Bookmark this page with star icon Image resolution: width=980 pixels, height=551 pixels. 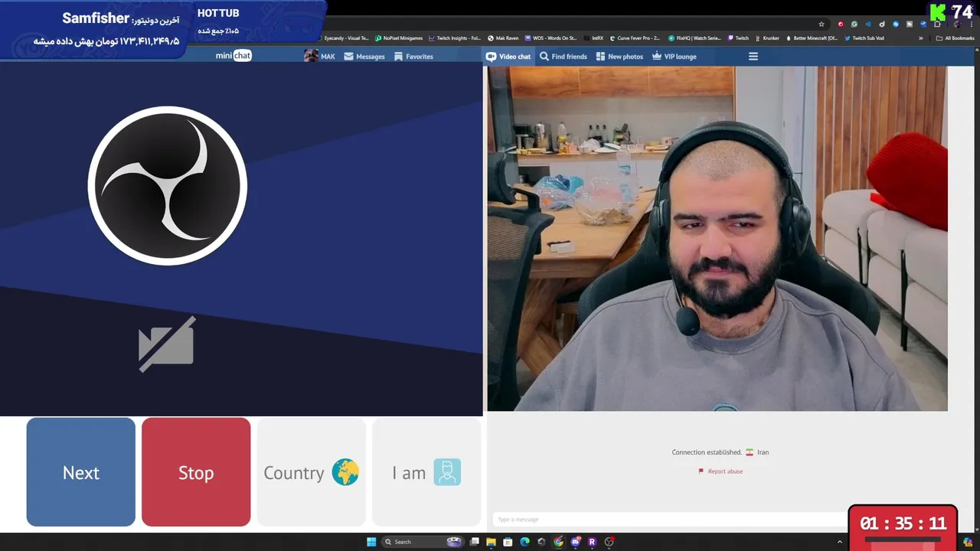point(822,24)
